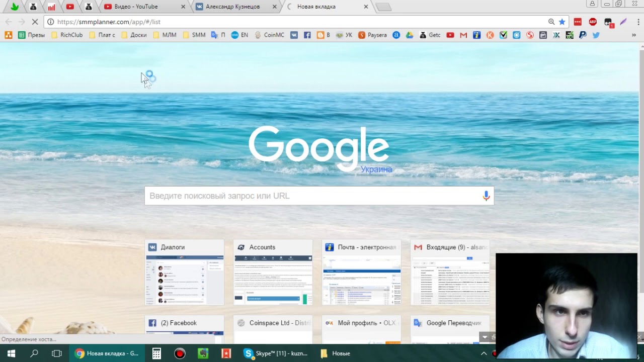Open the Blogger В bookmark
Image resolution: width=644 pixels, height=362 pixels.
[x=324, y=35]
